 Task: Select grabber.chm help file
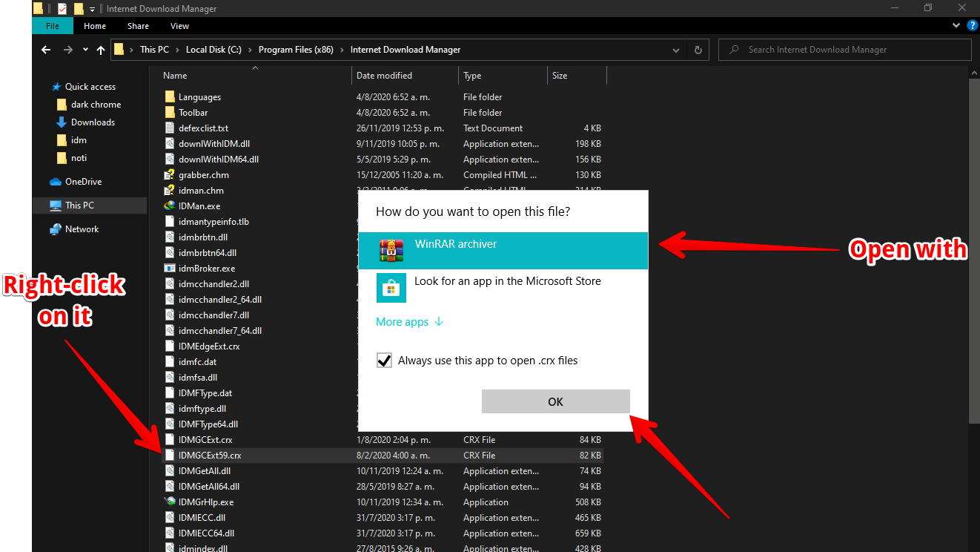[x=203, y=175]
